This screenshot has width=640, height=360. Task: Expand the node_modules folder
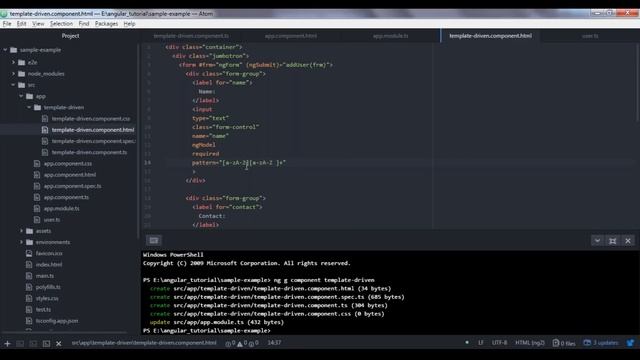coord(13,74)
